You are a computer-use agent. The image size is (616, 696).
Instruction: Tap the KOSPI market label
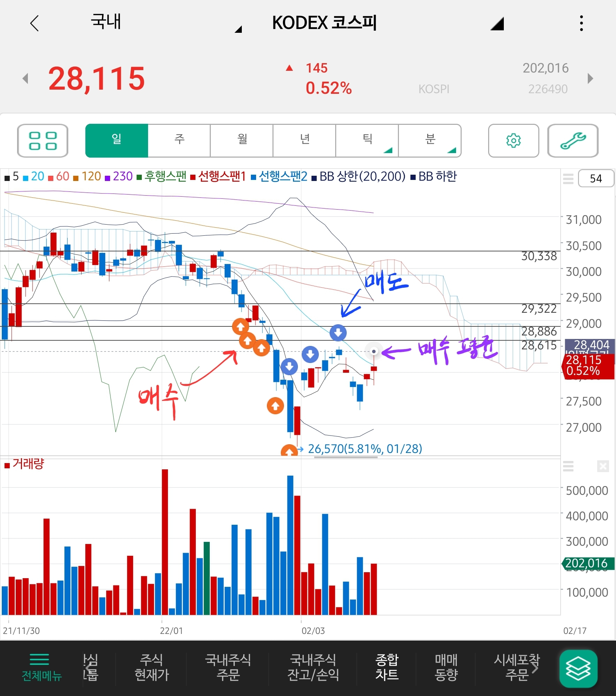tap(434, 89)
